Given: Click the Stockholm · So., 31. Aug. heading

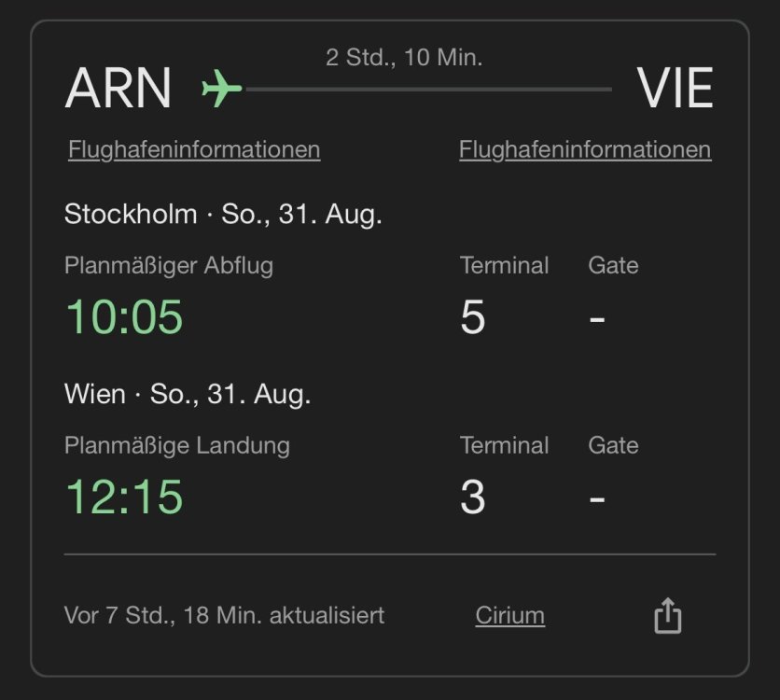Looking at the screenshot, I should point(223,215).
